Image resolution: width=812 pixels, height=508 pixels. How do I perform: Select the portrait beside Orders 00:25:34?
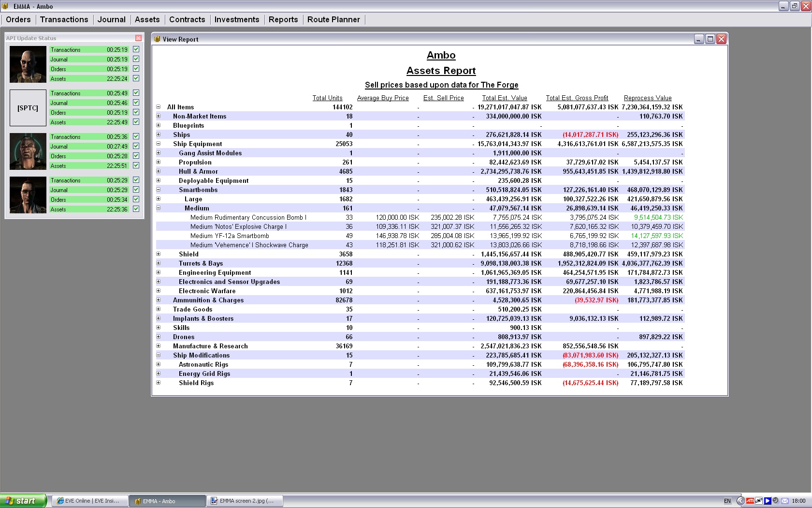28,195
